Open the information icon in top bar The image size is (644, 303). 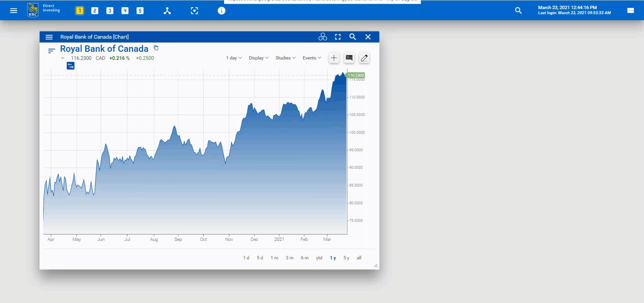pyautogui.click(x=221, y=11)
